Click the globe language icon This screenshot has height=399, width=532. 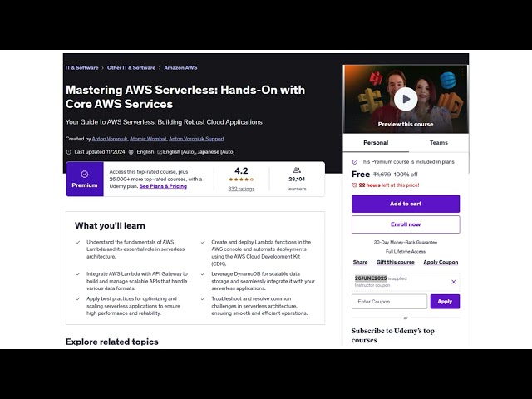[131, 152]
